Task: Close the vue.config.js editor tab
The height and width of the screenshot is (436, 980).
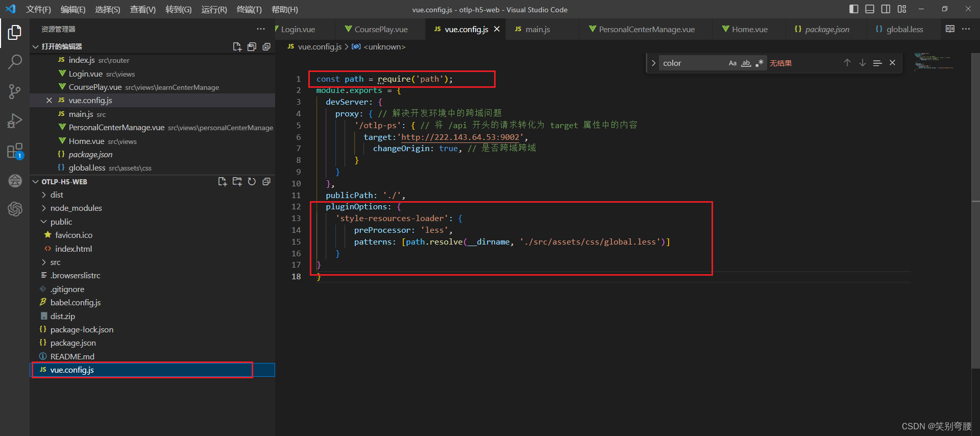Action: click(497, 29)
